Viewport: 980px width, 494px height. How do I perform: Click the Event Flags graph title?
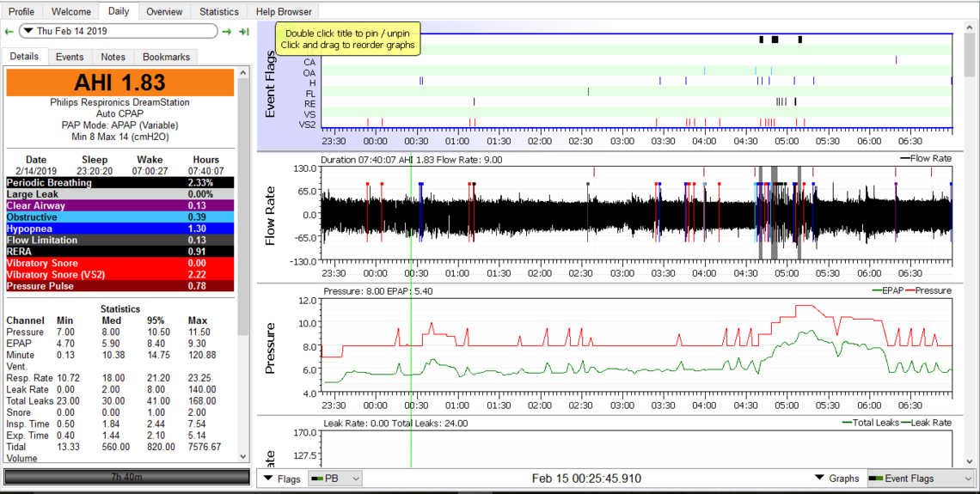pos(271,86)
